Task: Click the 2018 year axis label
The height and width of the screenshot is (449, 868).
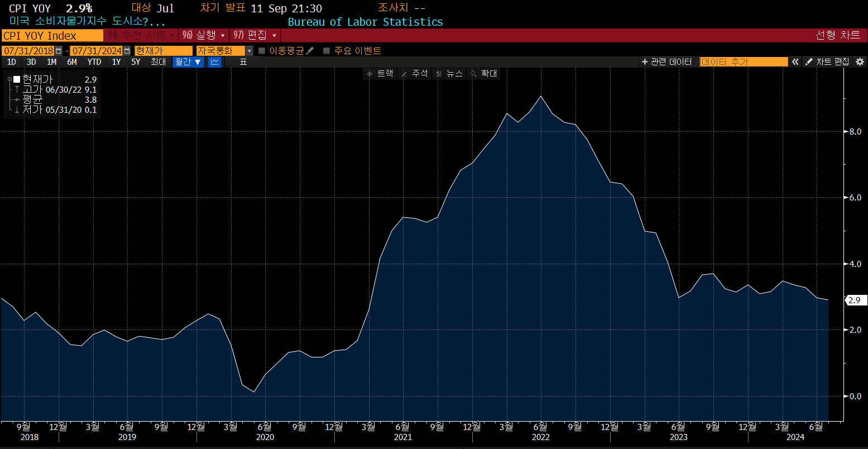Action: [30, 437]
